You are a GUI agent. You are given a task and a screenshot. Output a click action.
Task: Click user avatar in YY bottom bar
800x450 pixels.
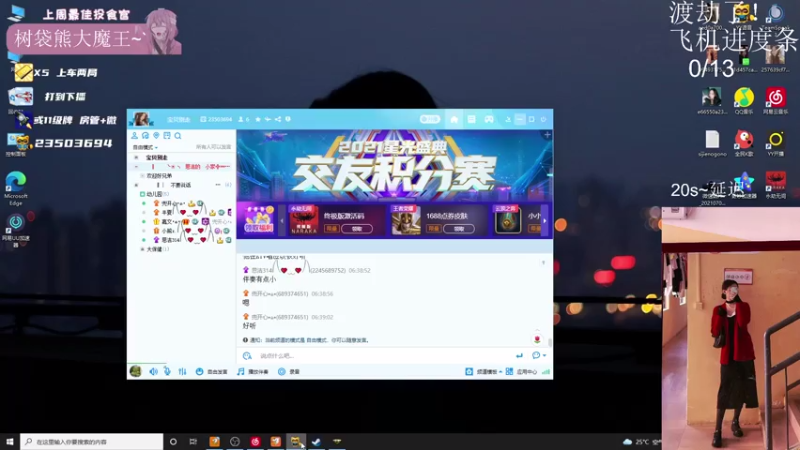(x=136, y=371)
